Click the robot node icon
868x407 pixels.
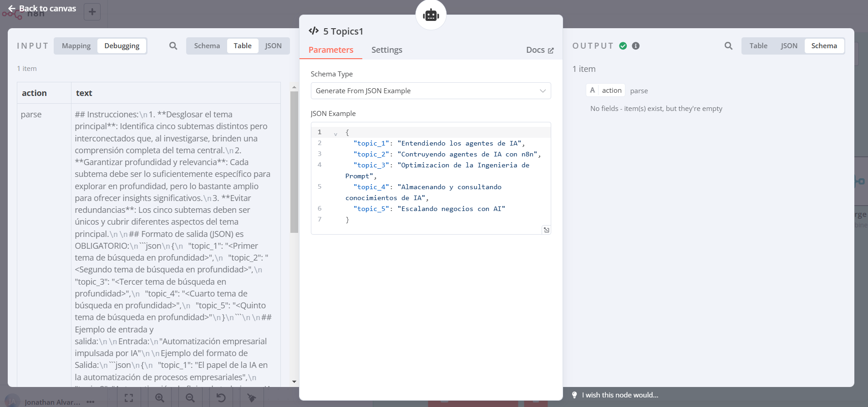431,15
